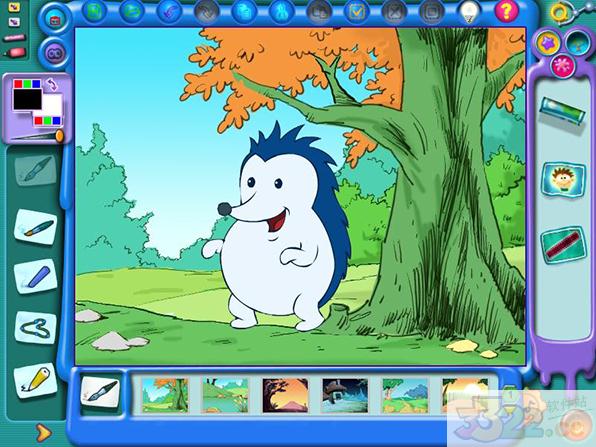This screenshot has width=596, height=447.
Task: Swap foreground and background colors arrows
Action: [52, 84]
